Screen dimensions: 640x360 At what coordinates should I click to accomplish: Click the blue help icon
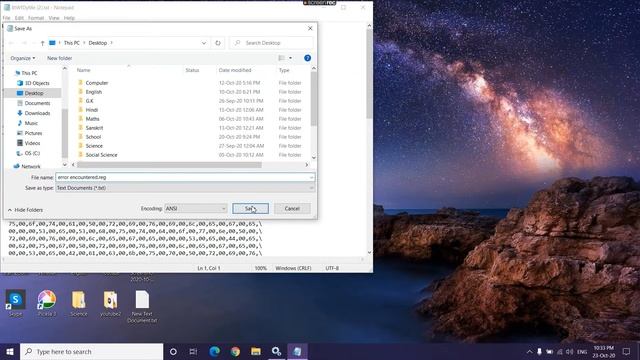307,58
